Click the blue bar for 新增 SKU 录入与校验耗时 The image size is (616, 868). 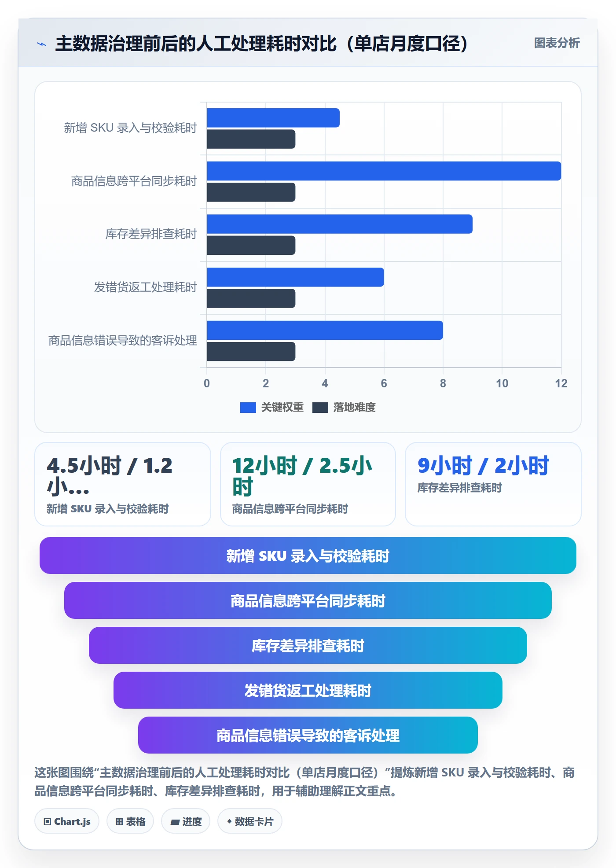(273, 118)
